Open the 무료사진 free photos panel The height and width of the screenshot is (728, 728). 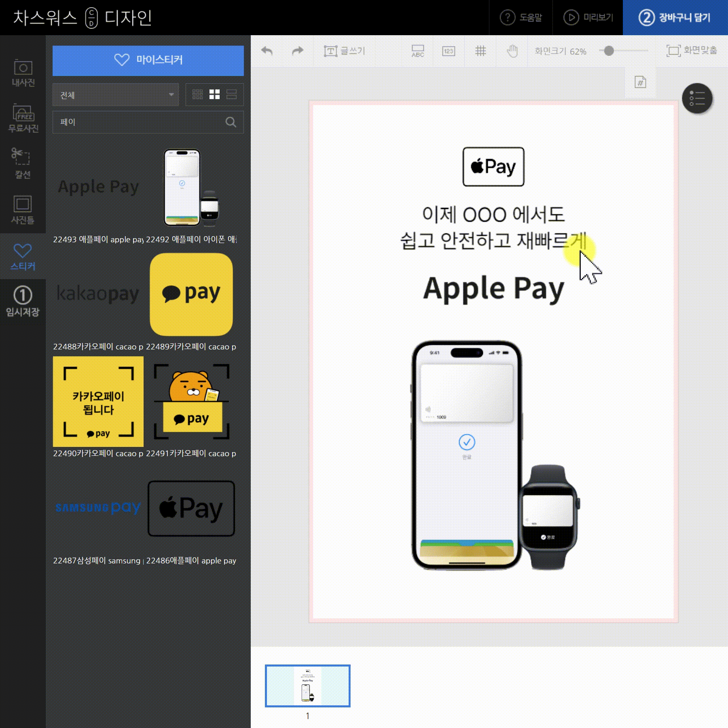(x=23, y=118)
